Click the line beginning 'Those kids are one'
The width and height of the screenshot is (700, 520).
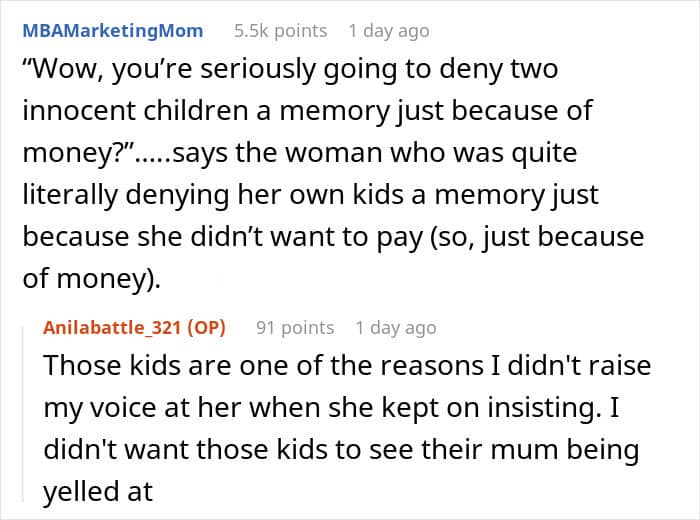click(347, 366)
